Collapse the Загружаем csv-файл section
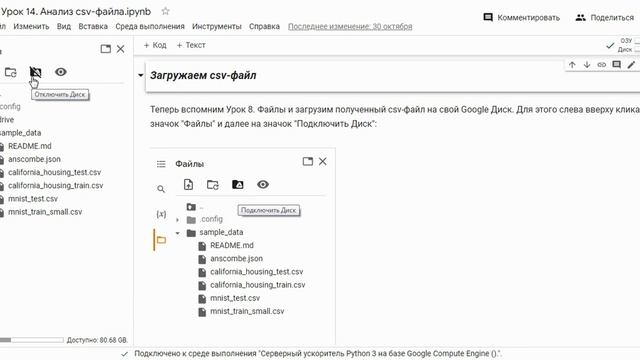640x360 pixels. (140, 75)
